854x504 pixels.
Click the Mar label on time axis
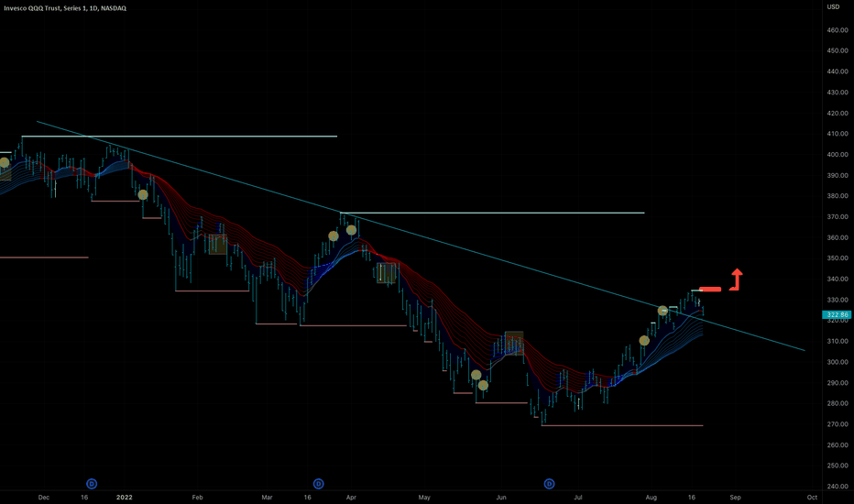[x=267, y=498]
